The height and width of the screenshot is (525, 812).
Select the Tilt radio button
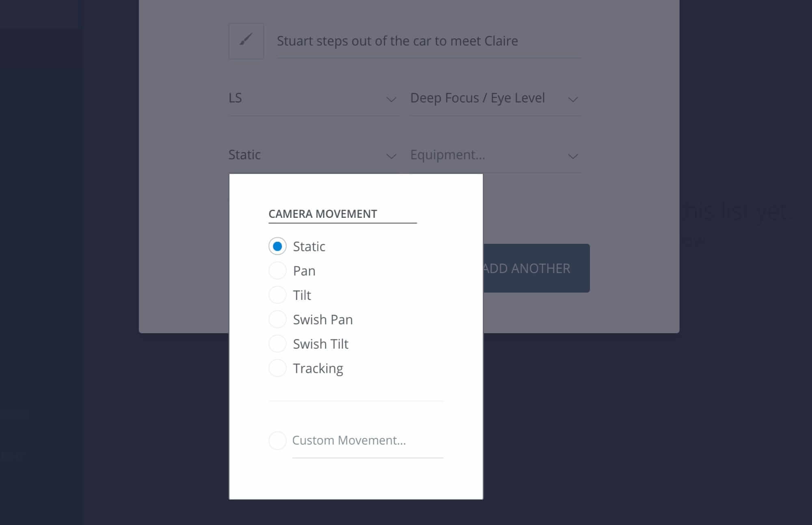pyautogui.click(x=278, y=295)
